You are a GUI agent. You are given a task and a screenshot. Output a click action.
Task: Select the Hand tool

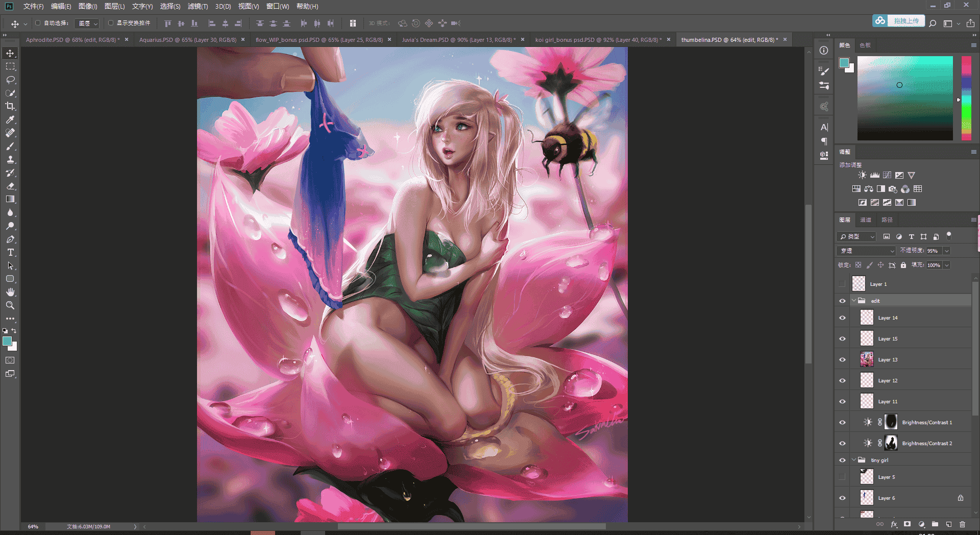(10, 292)
